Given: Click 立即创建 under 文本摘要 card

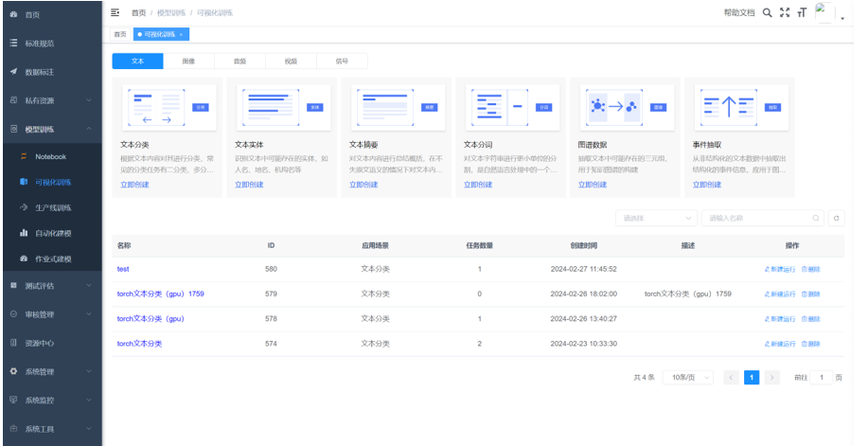Looking at the screenshot, I should coord(363,185).
